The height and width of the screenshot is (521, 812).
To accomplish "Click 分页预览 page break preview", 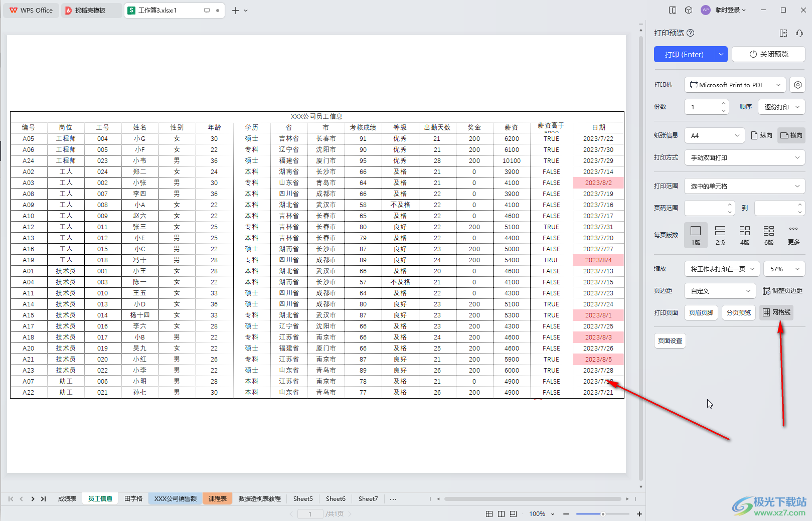I will pos(739,312).
